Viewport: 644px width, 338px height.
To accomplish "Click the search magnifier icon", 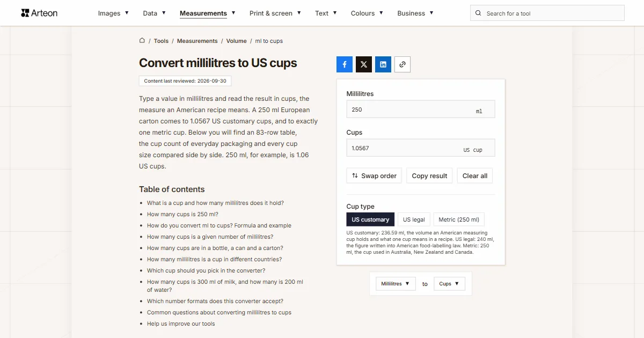I will pyautogui.click(x=479, y=13).
